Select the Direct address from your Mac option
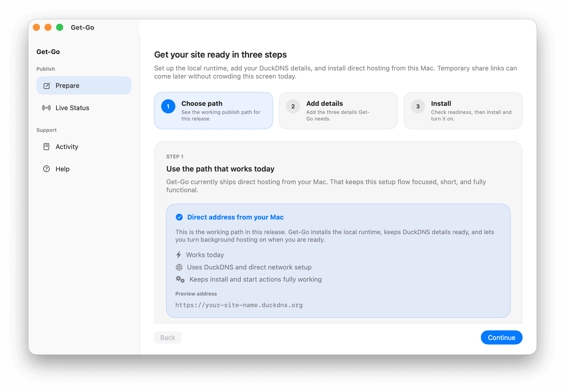This screenshot has width=565, height=392. click(338, 261)
